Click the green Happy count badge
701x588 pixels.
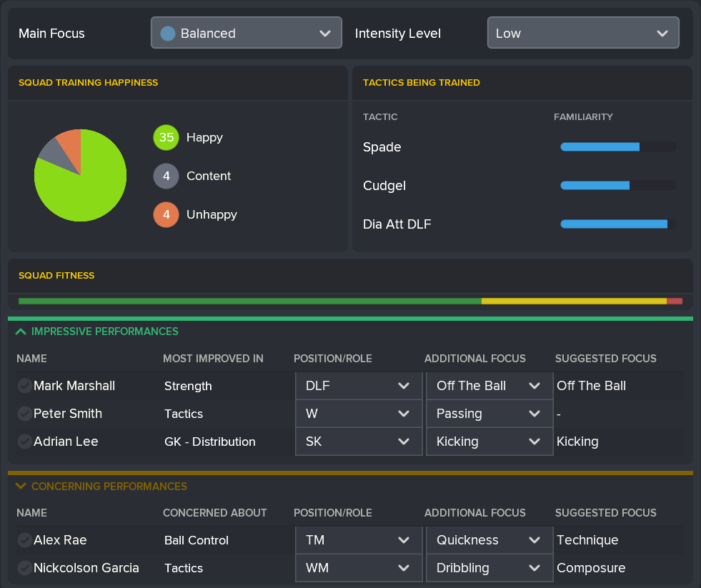pos(166,137)
